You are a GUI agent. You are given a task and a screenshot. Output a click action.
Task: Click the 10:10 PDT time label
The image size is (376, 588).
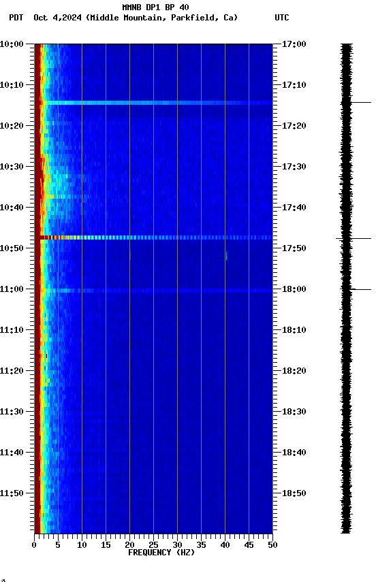(x=12, y=85)
